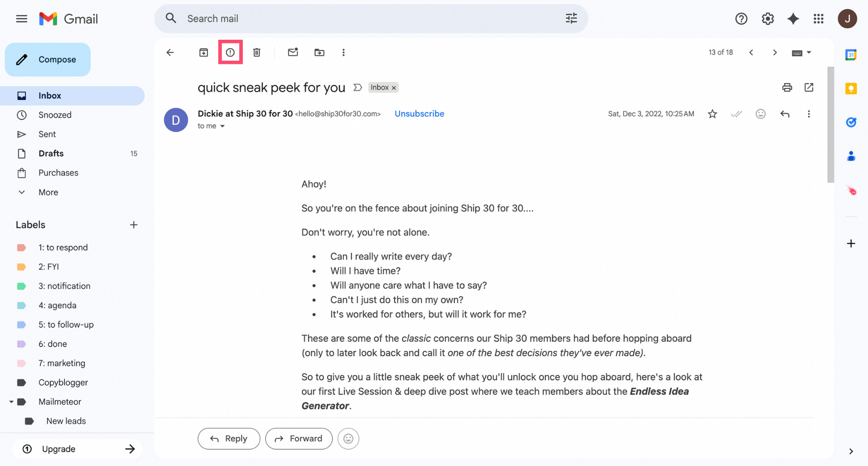Mark the conversation as unread
Viewport: 868px width, 466px height.
pos(293,52)
